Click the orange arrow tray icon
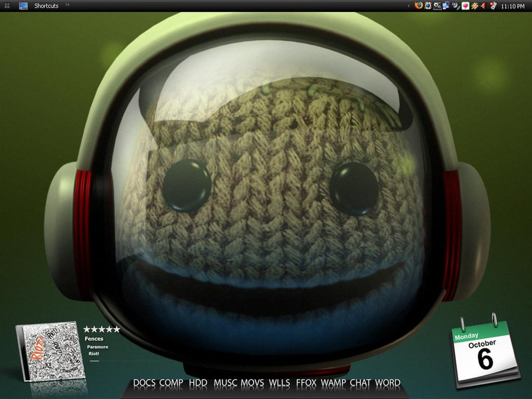 point(483,6)
